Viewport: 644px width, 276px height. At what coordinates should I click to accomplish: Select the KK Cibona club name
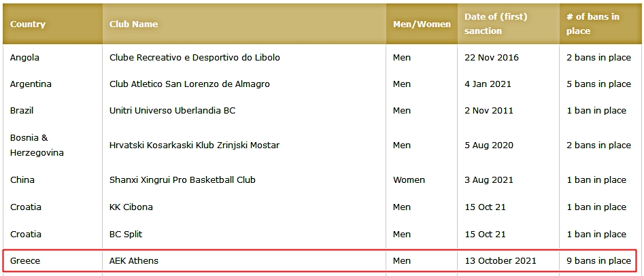point(131,207)
